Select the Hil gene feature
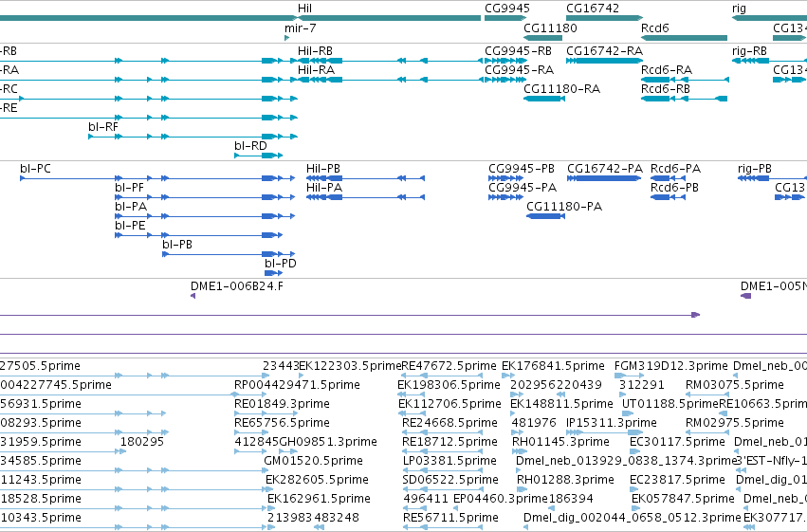807x532 pixels. [389, 18]
